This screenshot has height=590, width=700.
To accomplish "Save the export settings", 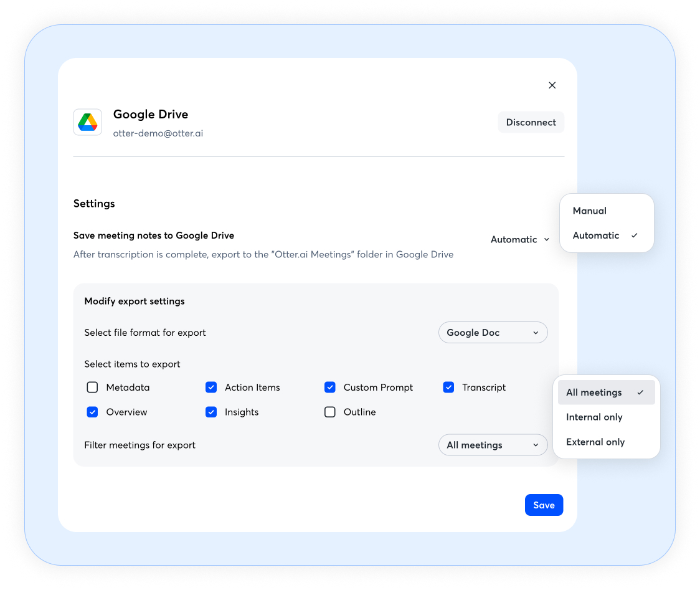I will pos(544,505).
